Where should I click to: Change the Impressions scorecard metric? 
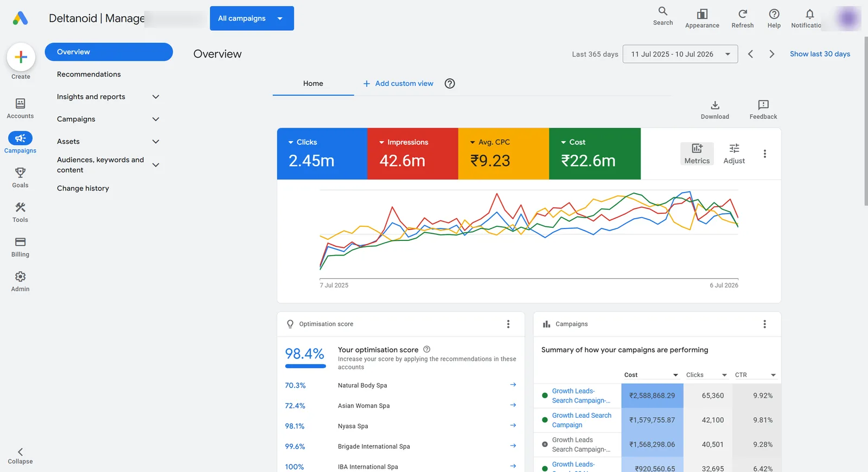(x=404, y=142)
